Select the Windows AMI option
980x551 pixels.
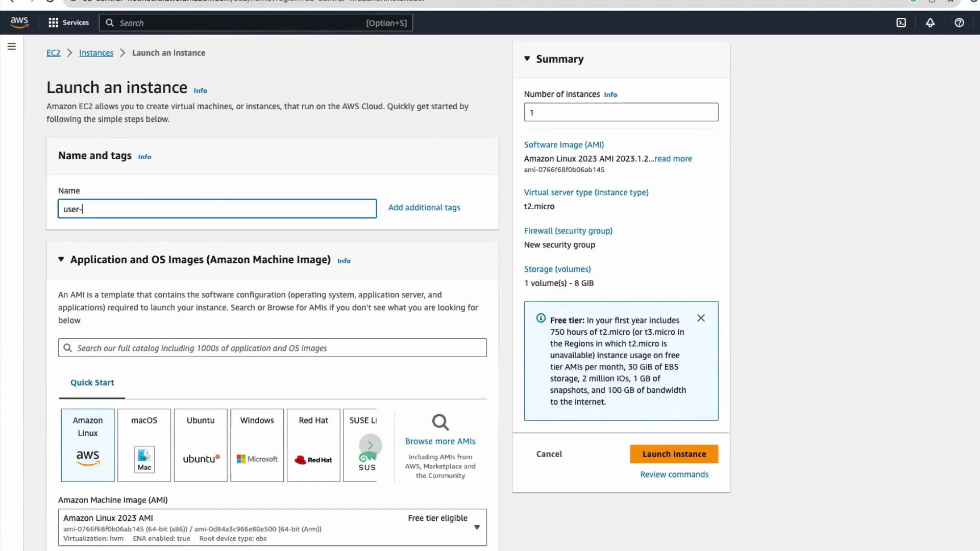[x=257, y=445]
